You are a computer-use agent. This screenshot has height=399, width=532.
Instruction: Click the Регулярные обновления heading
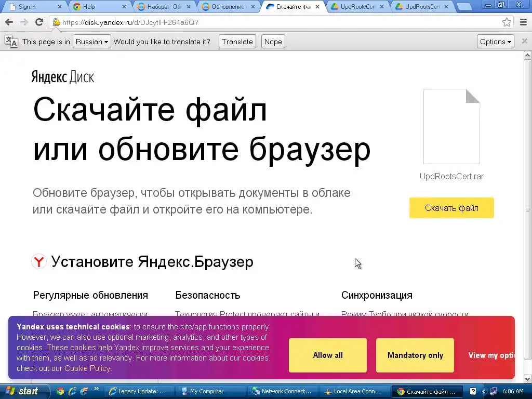pos(90,295)
